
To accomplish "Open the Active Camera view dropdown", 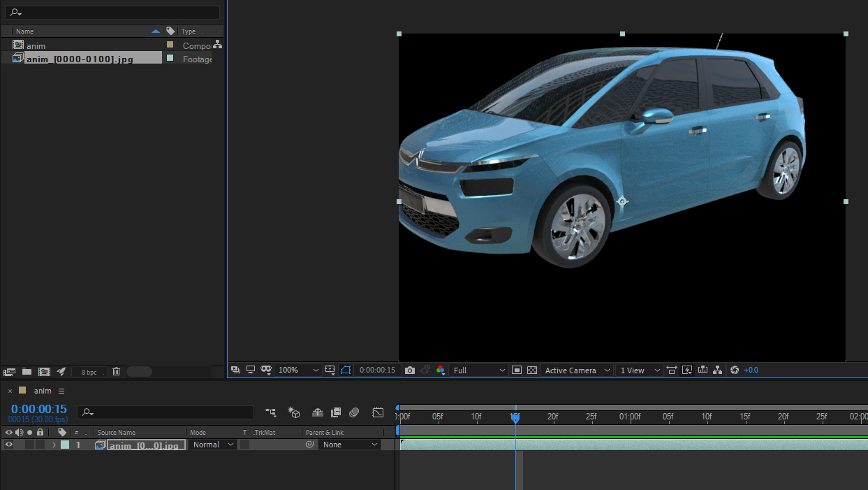I will click(577, 370).
